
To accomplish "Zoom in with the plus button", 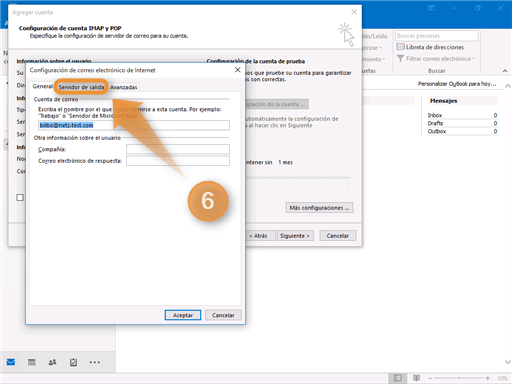I will (488, 378).
